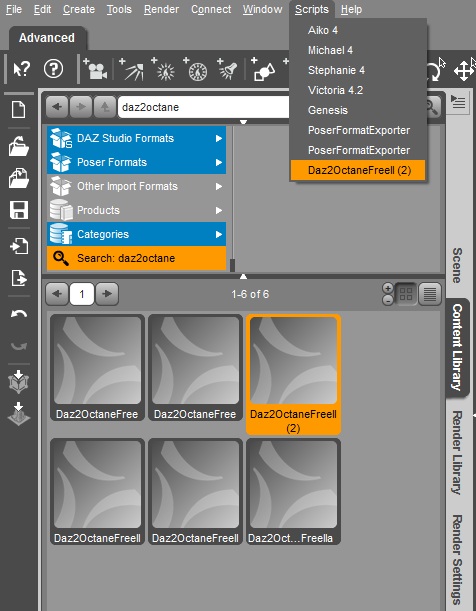
Task: Close the open Scripts menu
Action: click(312, 9)
